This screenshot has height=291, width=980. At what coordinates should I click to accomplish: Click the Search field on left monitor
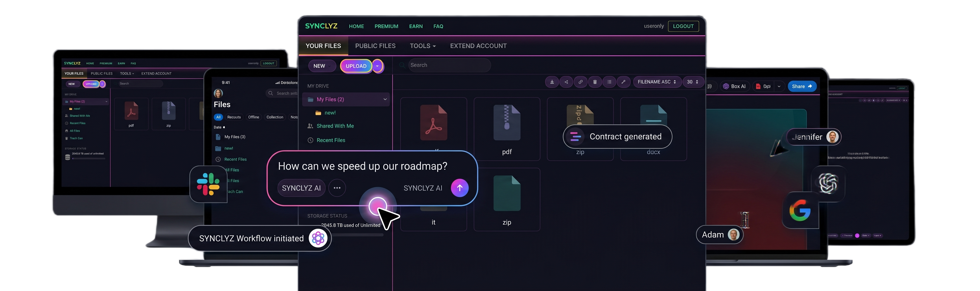pos(140,84)
